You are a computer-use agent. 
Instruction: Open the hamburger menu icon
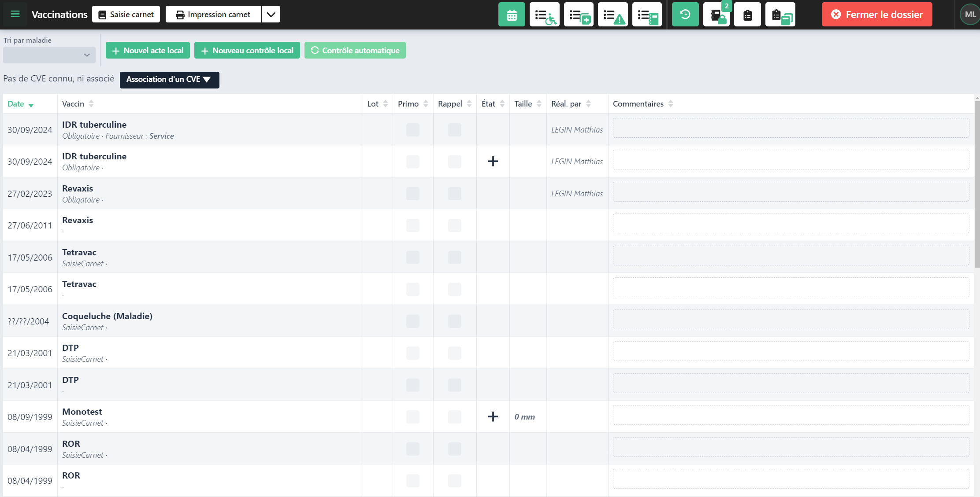(15, 14)
